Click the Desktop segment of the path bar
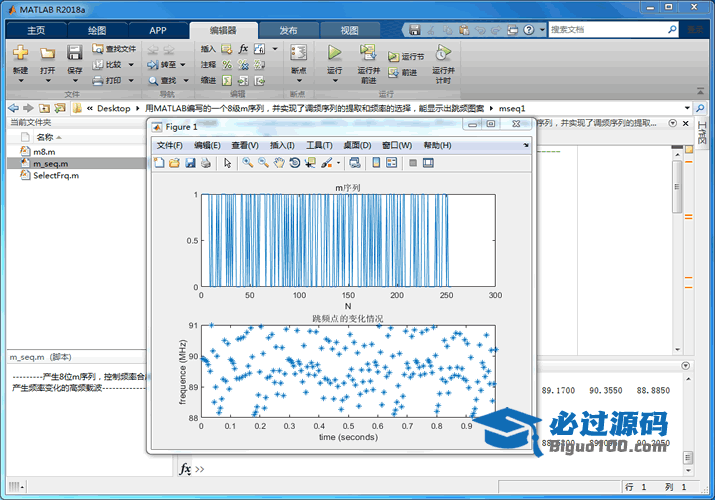Image resolution: width=715 pixels, height=500 pixels. [x=114, y=108]
